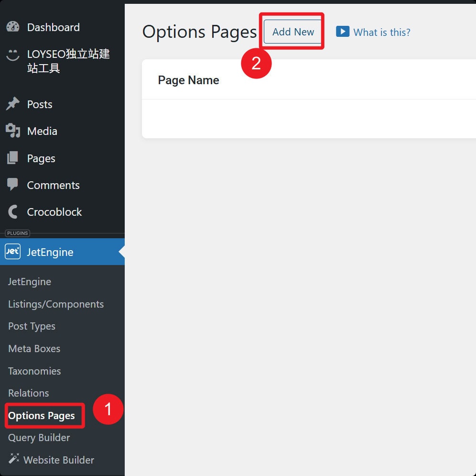Viewport: 476px width, 476px height.
Task: Open Website Builder submenu entry
Action: pyautogui.click(x=59, y=460)
